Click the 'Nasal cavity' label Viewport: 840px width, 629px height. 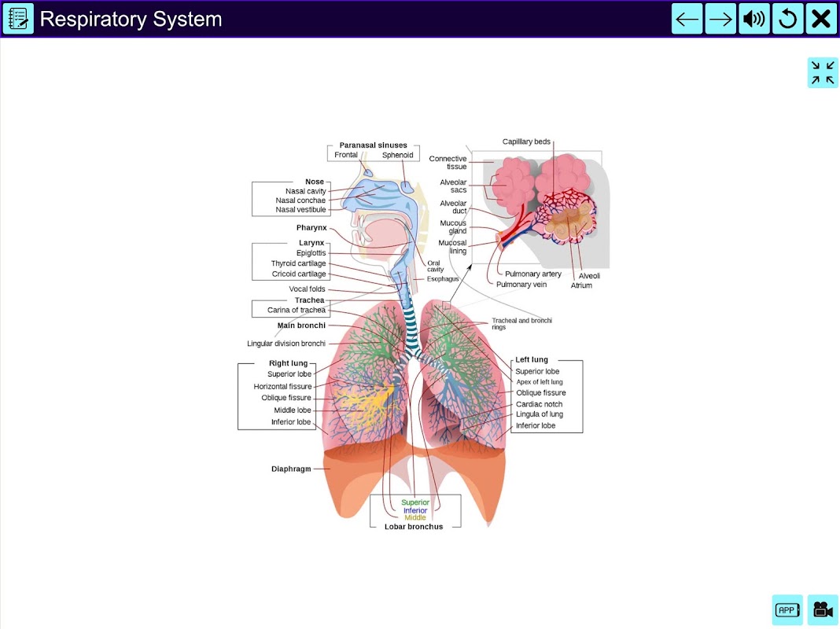click(305, 191)
